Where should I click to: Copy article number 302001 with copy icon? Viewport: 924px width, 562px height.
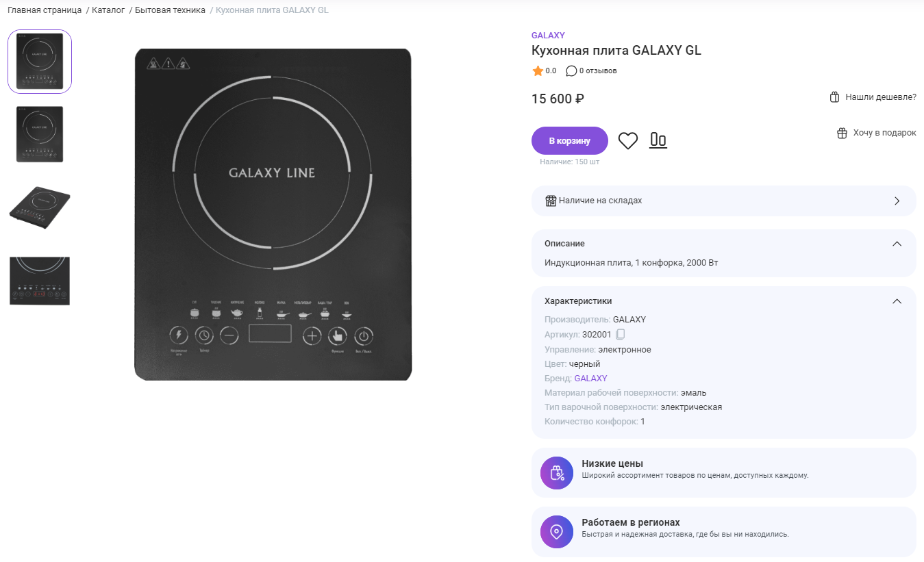coord(621,335)
